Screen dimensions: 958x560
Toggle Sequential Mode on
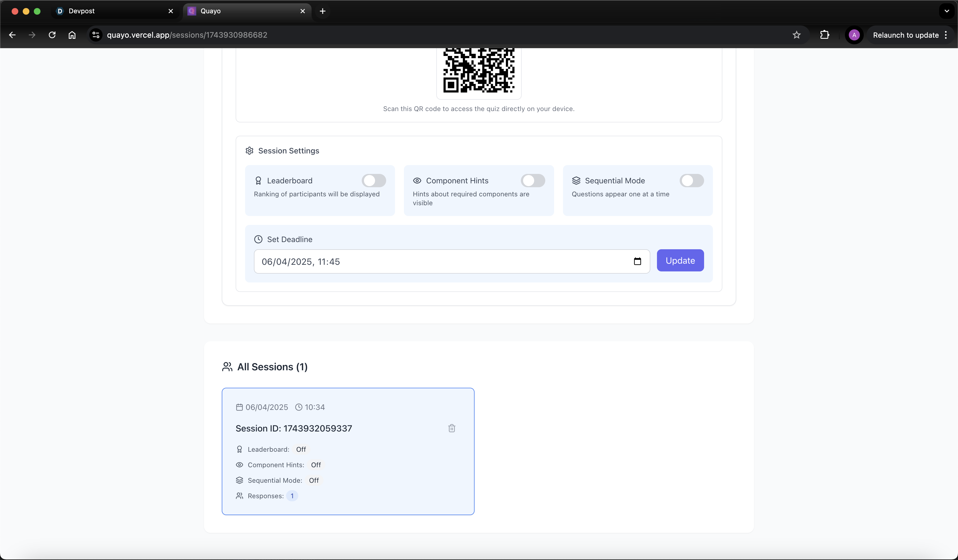tap(692, 181)
